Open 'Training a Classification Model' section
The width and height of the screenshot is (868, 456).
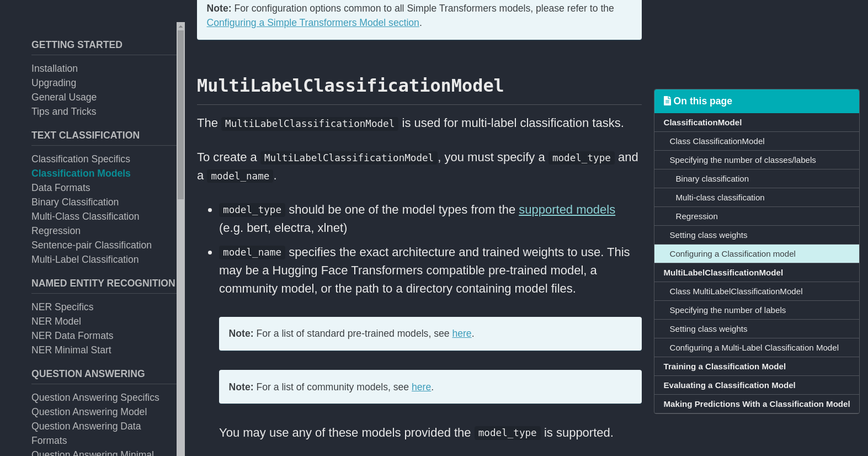click(x=725, y=366)
